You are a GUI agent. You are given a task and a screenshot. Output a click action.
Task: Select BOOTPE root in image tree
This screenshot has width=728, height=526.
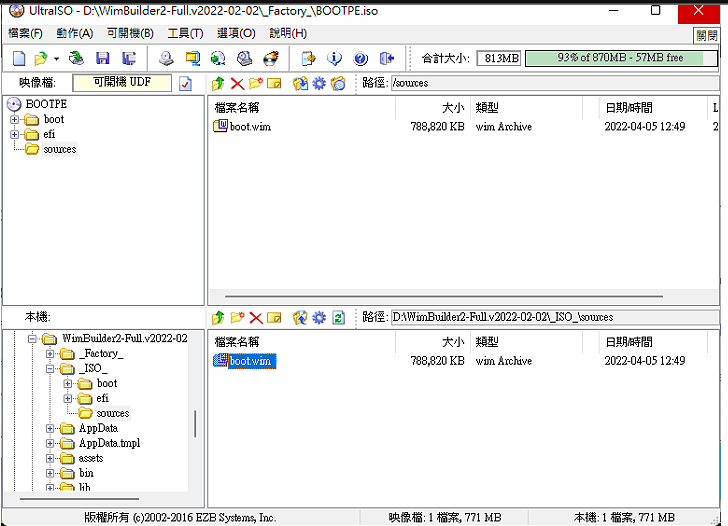(46, 104)
